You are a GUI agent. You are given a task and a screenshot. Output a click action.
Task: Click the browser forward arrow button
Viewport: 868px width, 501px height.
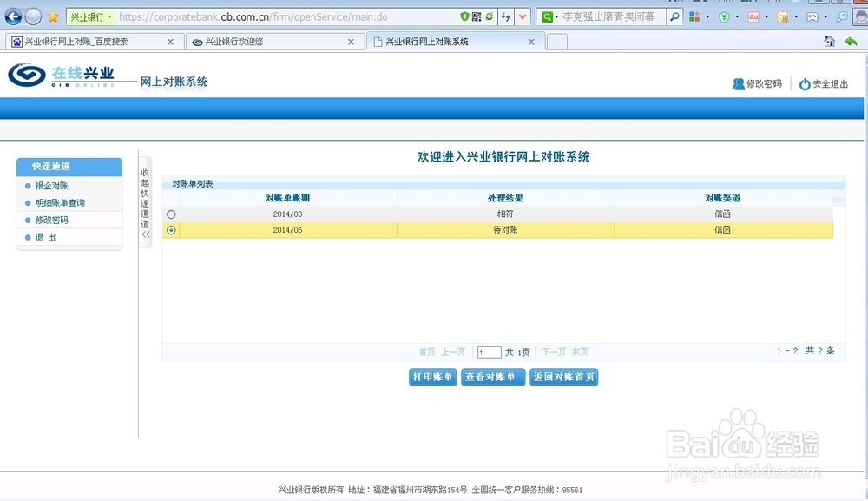pyautogui.click(x=33, y=17)
